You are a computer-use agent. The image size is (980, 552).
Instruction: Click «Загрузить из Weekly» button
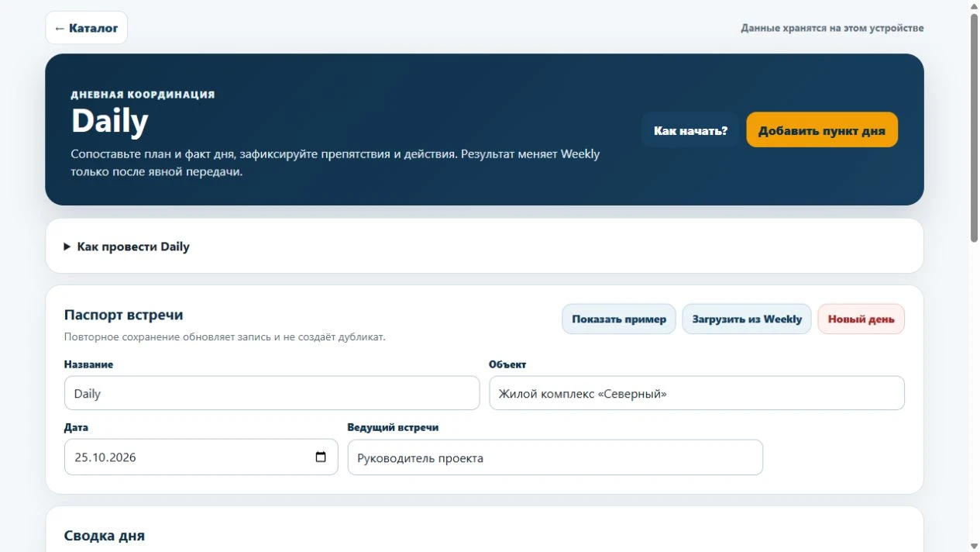click(747, 319)
